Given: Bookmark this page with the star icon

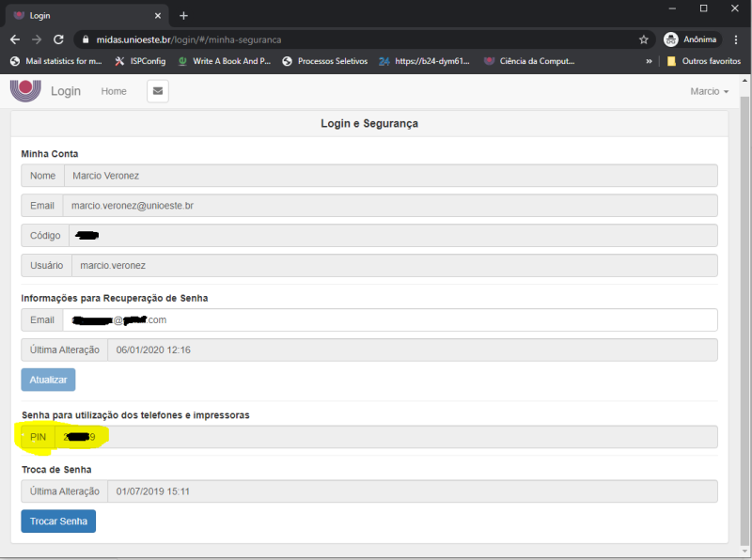Looking at the screenshot, I should pos(644,39).
